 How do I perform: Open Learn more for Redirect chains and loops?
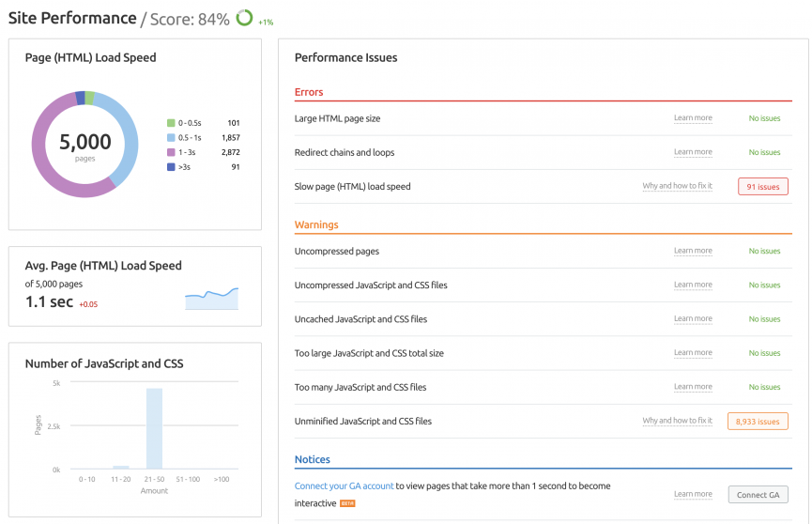click(x=693, y=152)
